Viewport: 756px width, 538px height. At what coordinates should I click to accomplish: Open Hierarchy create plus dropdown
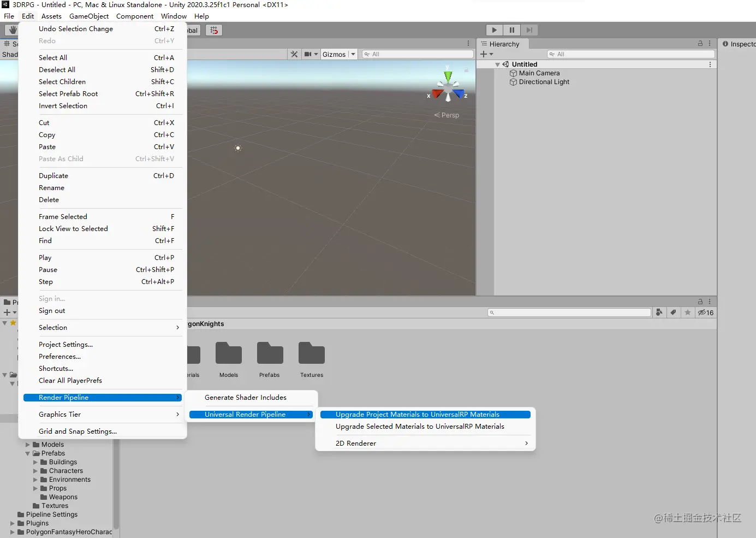[486, 54]
